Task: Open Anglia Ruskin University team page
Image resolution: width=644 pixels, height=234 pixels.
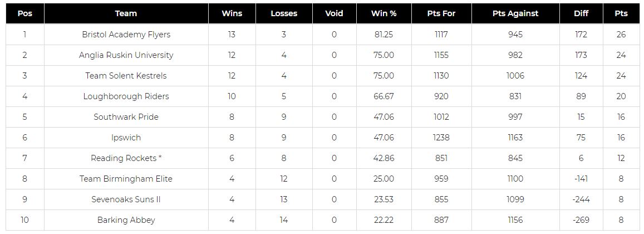Action: (126, 55)
